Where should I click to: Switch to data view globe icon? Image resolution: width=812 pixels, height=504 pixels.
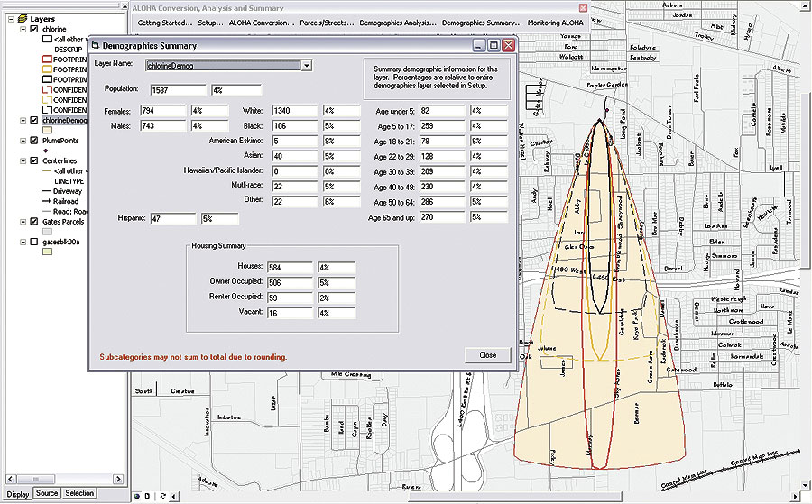[x=138, y=495]
